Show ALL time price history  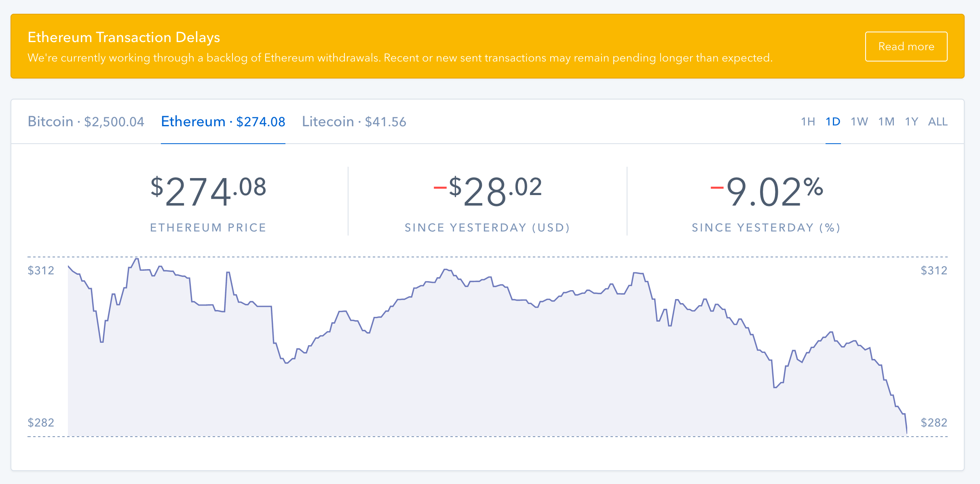pyautogui.click(x=938, y=122)
